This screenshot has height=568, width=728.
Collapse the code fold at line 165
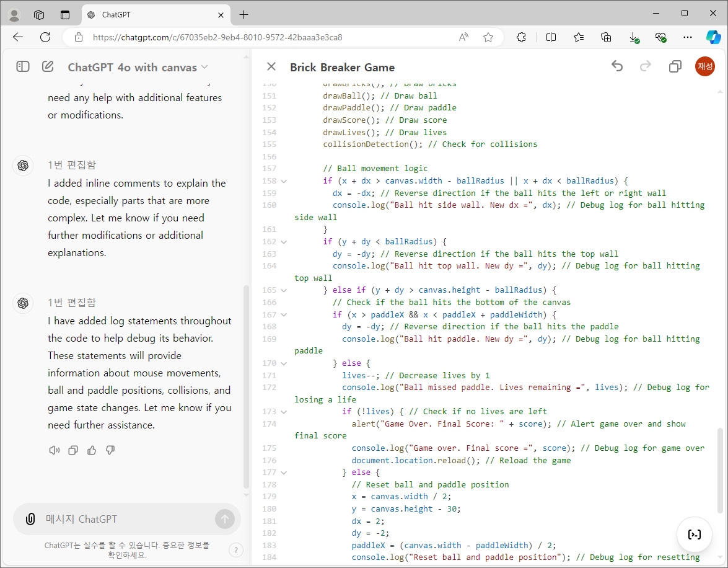(284, 290)
